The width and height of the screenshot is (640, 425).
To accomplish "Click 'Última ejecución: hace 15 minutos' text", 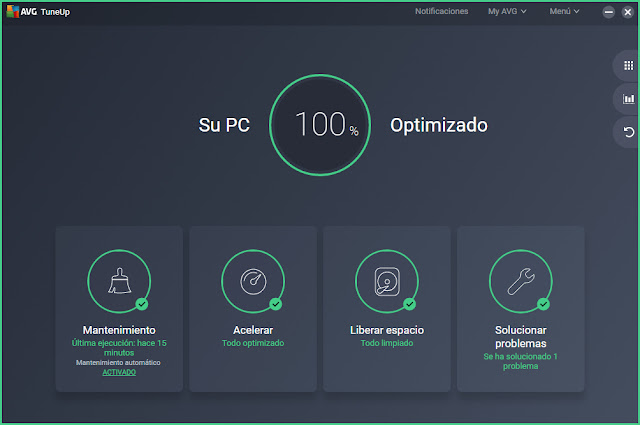I will (x=119, y=348).
